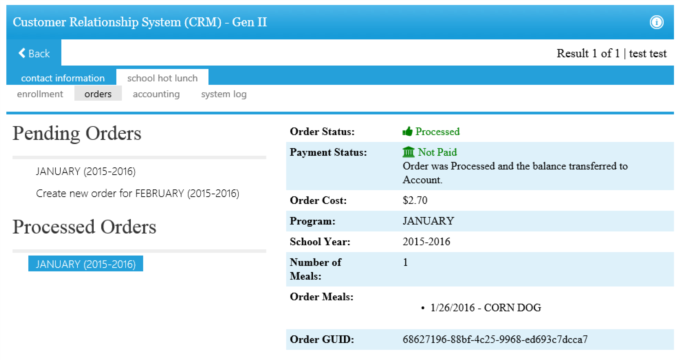Click the Order Meals label
Screen dimensions: 680x360
(321, 297)
